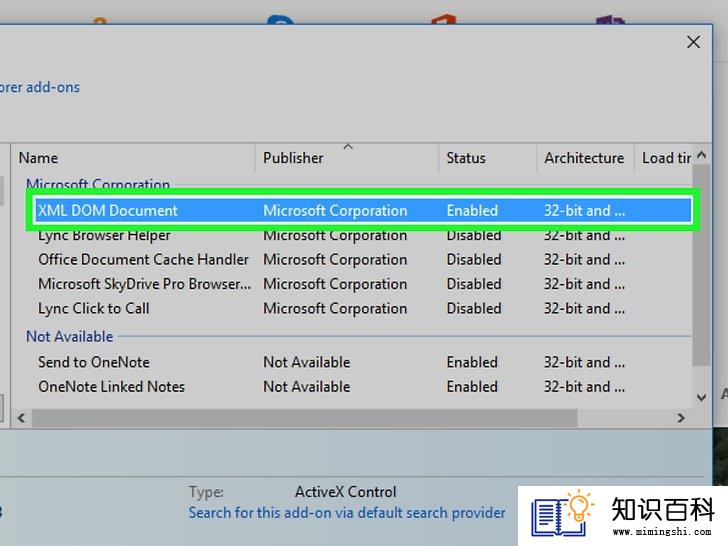Sort by Load time column header
The image size is (728, 546).
(x=663, y=158)
